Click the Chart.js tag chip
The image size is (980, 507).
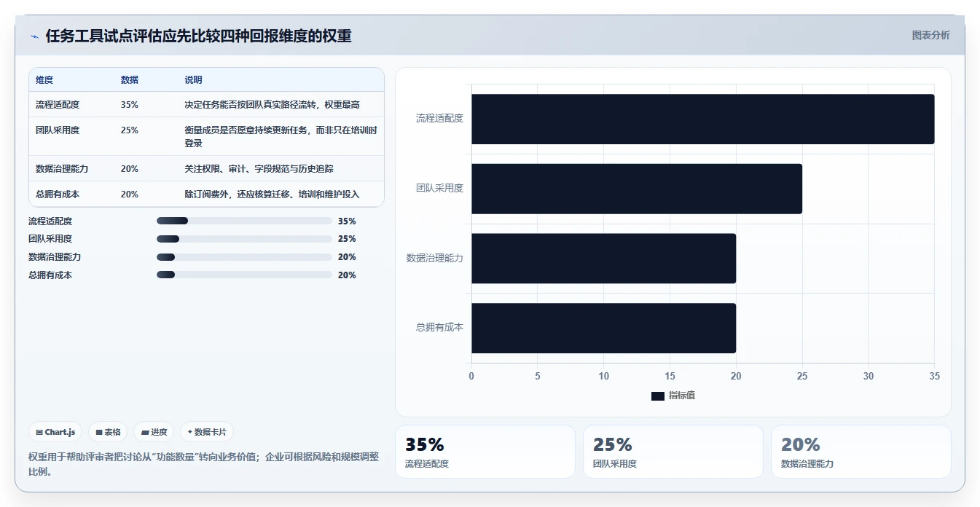tap(56, 432)
